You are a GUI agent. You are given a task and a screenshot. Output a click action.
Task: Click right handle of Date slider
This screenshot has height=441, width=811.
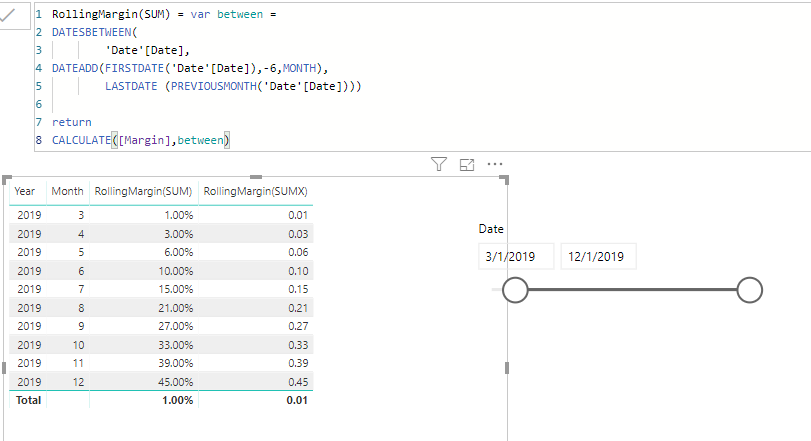tap(749, 290)
